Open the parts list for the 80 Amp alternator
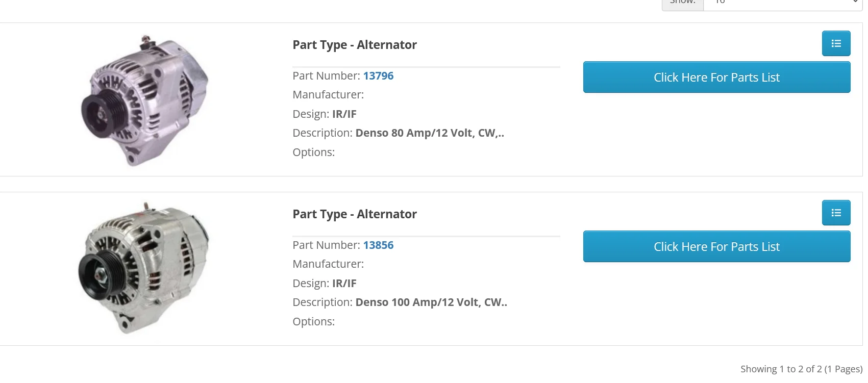This screenshot has width=868, height=383. coord(716,77)
